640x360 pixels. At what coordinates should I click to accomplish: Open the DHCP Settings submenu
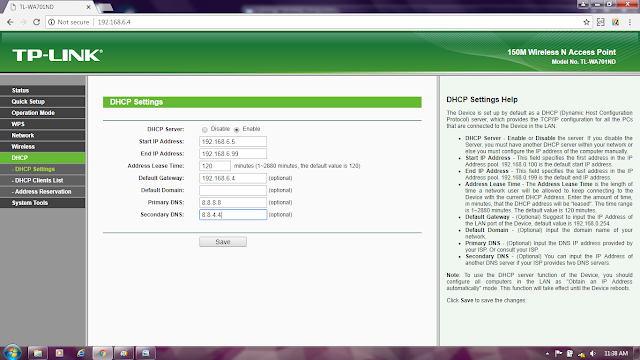point(42,169)
